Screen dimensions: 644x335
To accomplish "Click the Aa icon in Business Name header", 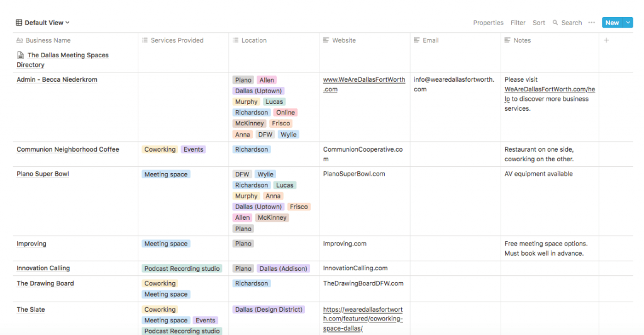I will click(x=19, y=40).
